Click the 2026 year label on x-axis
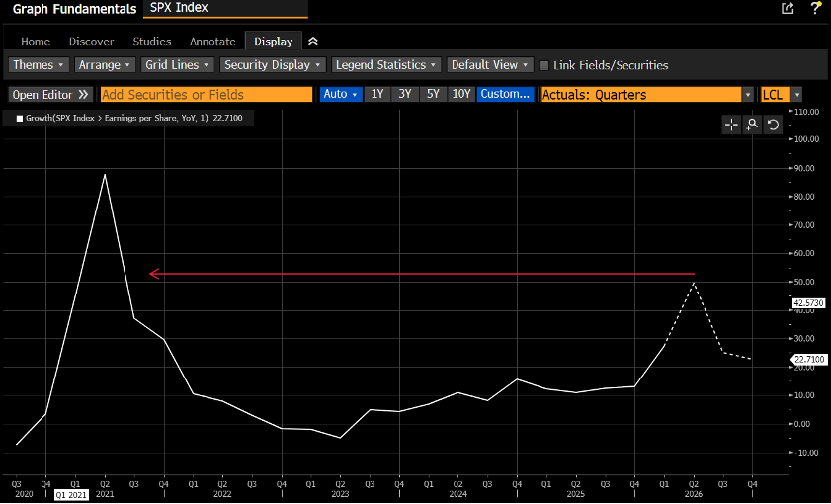 [694, 494]
